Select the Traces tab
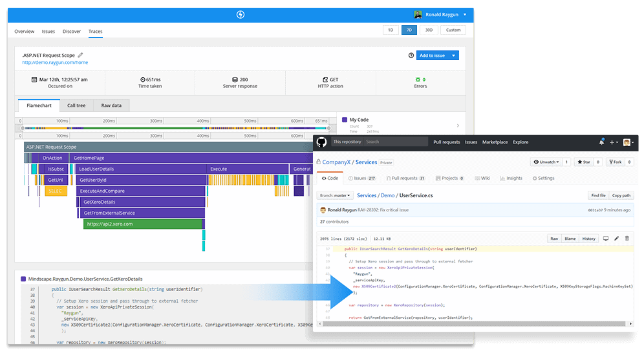 (95, 31)
